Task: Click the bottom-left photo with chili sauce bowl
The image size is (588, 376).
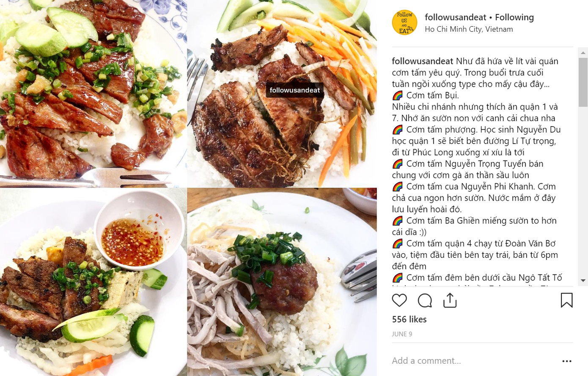Action: tap(93, 282)
